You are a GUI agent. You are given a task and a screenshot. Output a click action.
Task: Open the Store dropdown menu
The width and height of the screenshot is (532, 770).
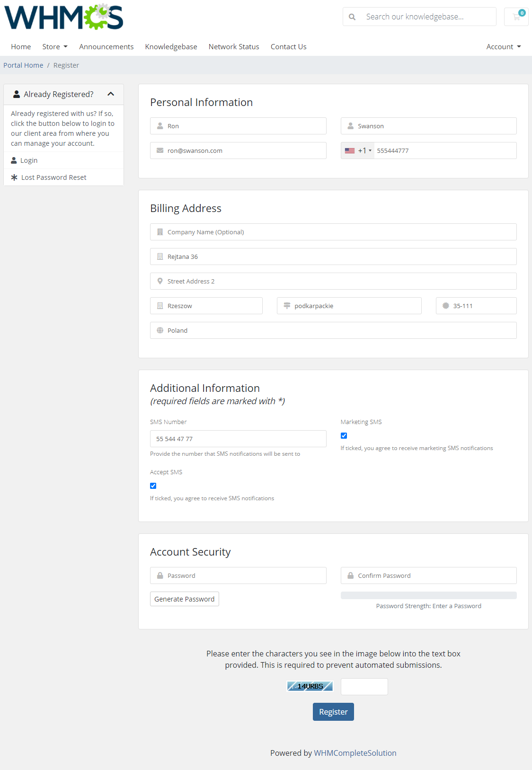pos(55,46)
